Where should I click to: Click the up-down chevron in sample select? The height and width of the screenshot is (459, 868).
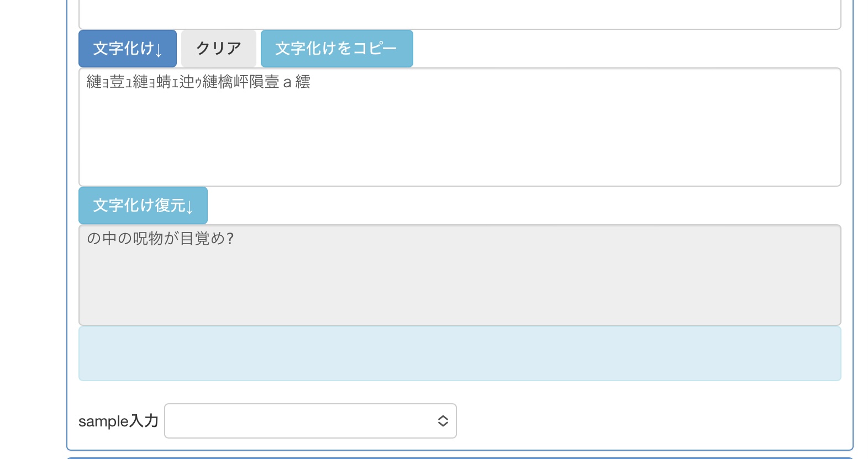443,421
